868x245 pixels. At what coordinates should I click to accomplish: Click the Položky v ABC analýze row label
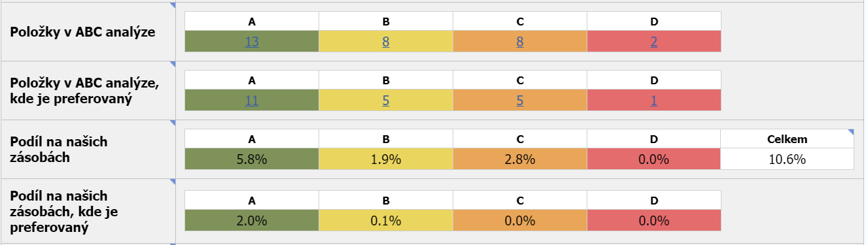pos(82,31)
